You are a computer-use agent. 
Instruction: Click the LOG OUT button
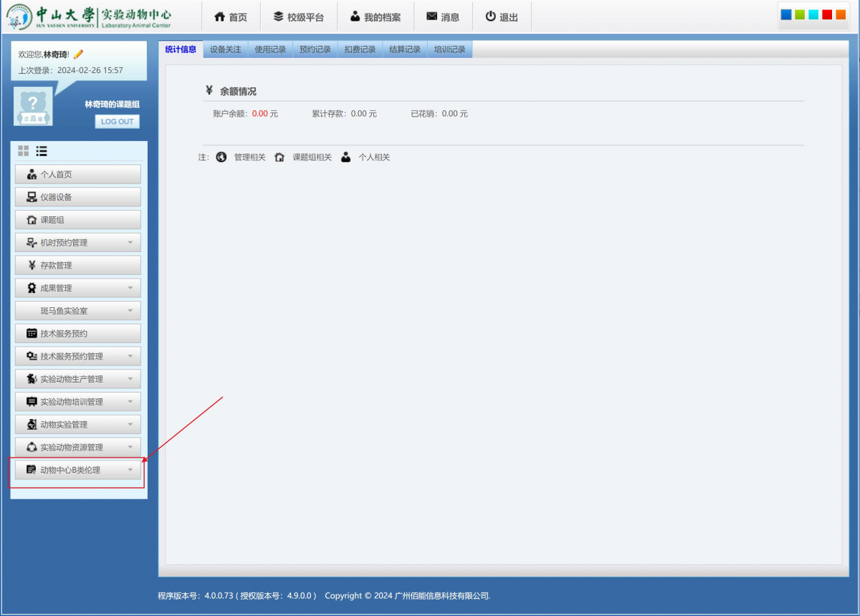117,122
